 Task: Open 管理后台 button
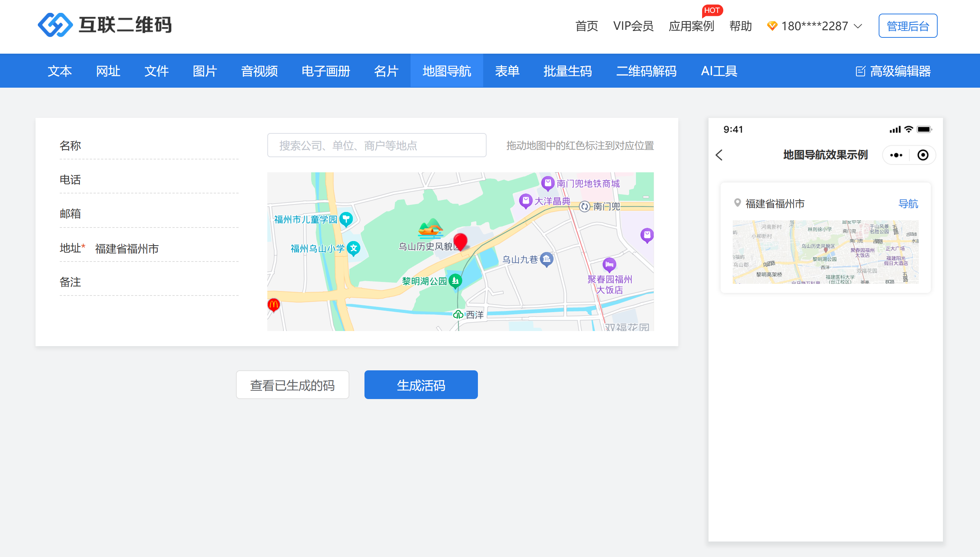[907, 26]
